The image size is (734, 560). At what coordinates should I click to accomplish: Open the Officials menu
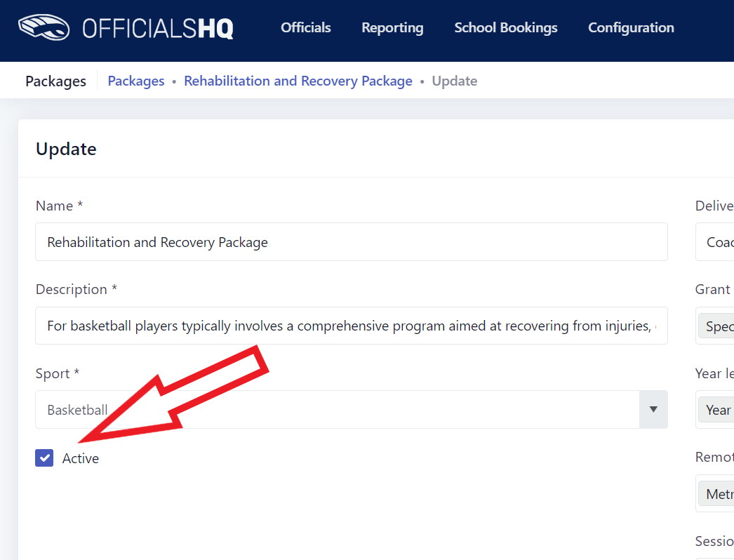pos(305,27)
